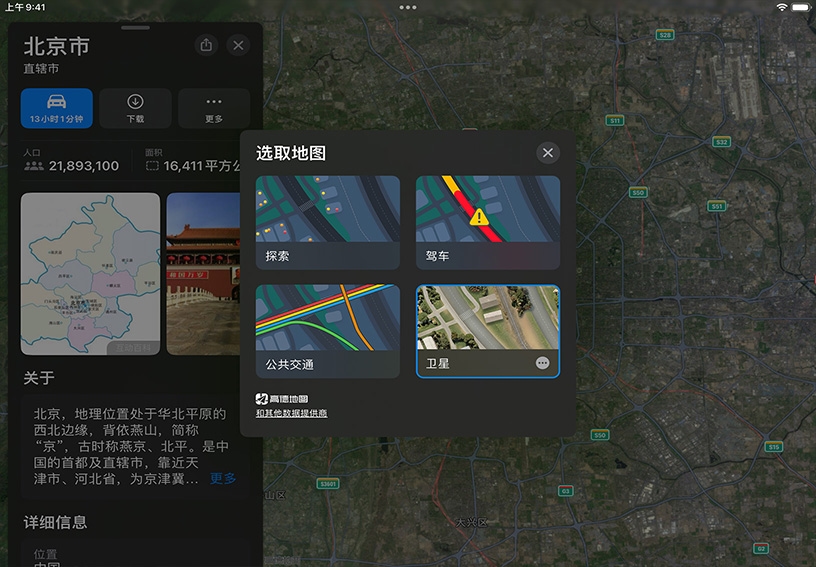
Task: Tap the three-dot multitasking indicator at top
Action: (x=408, y=7)
